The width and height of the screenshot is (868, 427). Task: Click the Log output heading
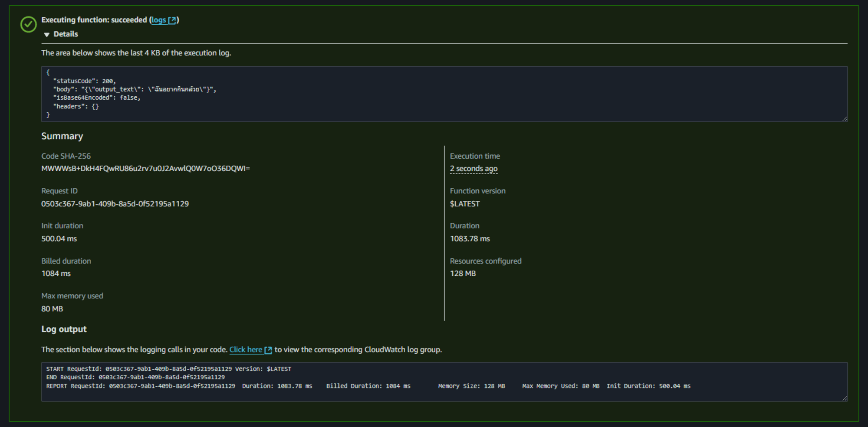click(64, 329)
